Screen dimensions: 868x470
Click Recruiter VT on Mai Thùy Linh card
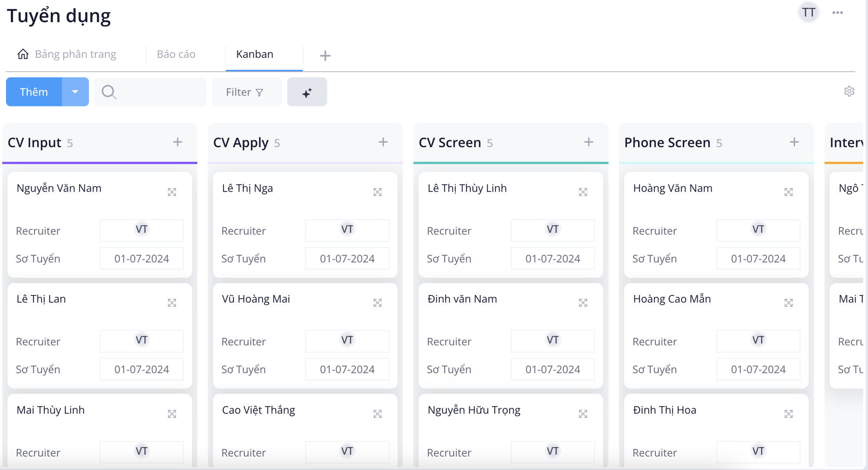141,452
